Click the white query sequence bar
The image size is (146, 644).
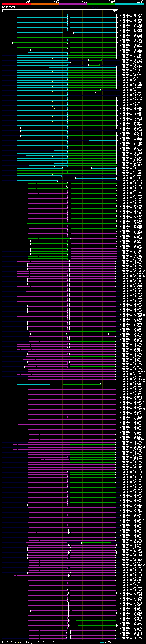click(x=60, y=10)
